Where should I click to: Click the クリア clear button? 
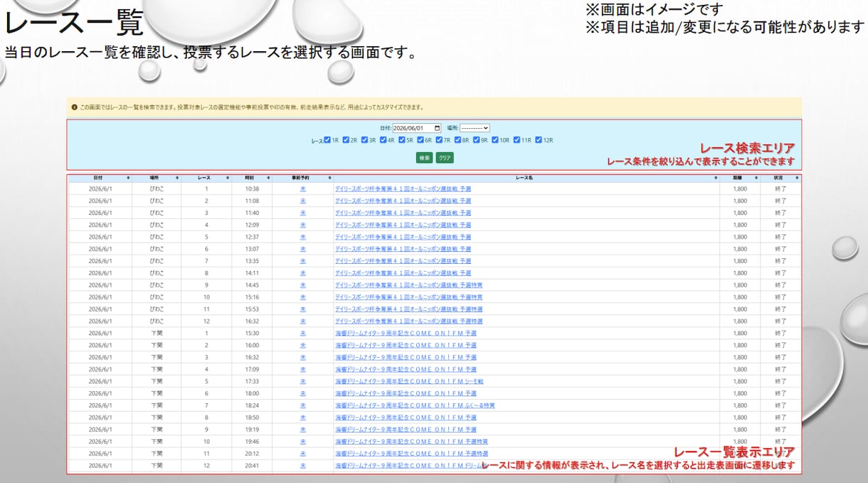click(x=445, y=157)
